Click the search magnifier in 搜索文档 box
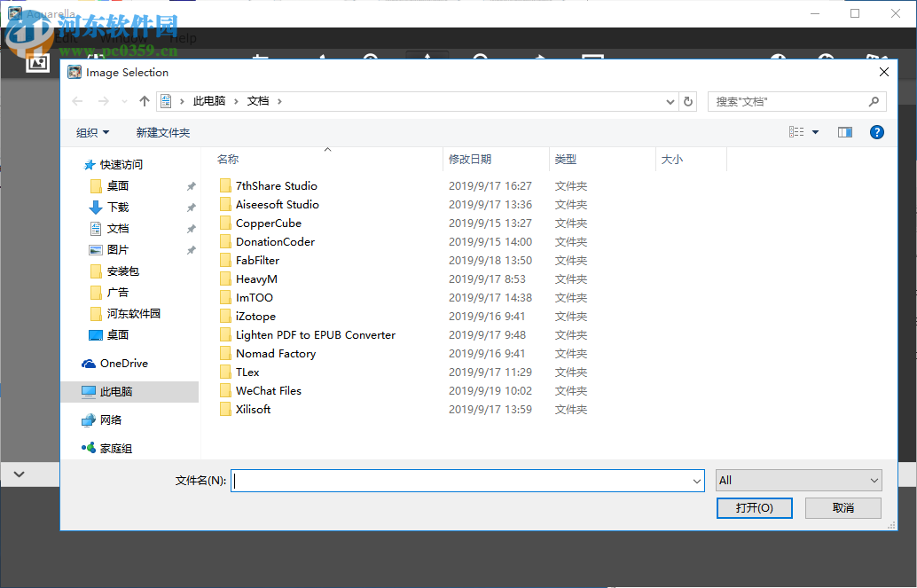This screenshot has height=588, width=917. click(873, 101)
